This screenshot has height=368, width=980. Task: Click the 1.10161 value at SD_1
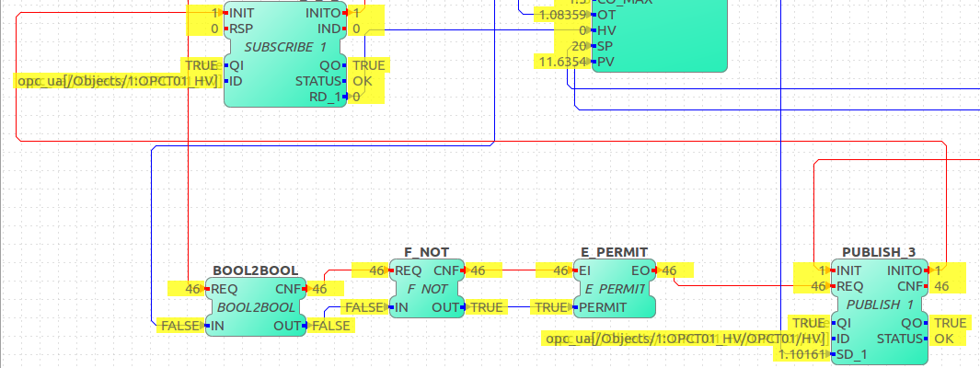[x=801, y=354]
